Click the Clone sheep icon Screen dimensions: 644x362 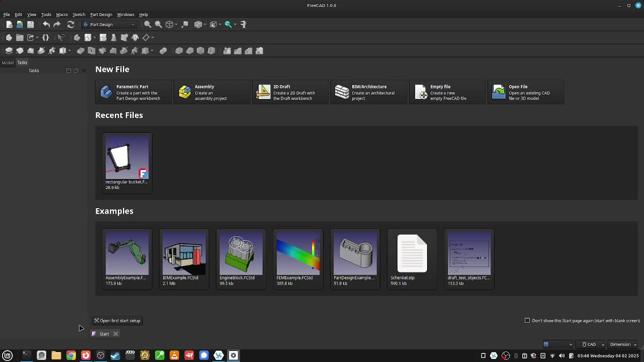pos(135,37)
